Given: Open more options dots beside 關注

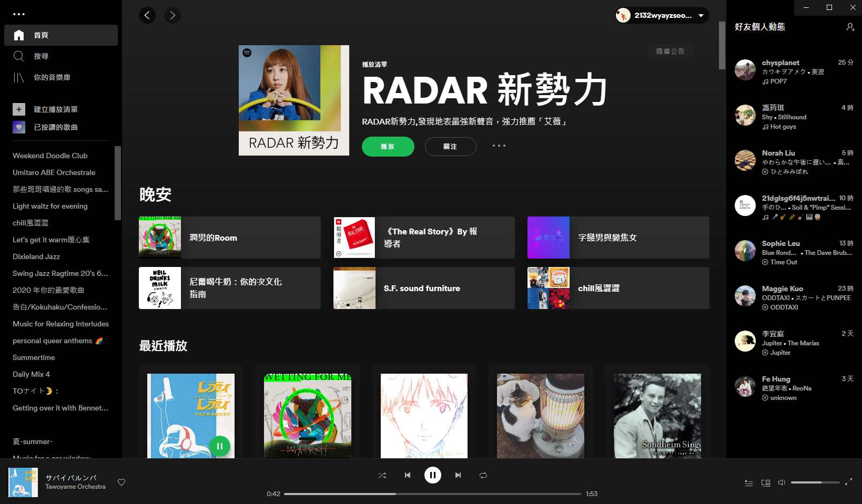Looking at the screenshot, I should 499,146.
